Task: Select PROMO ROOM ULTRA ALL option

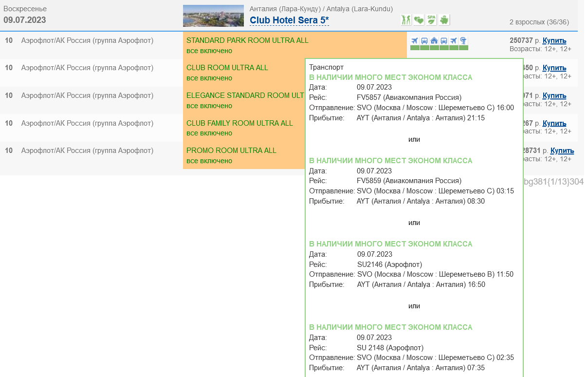Action: point(231,151)
